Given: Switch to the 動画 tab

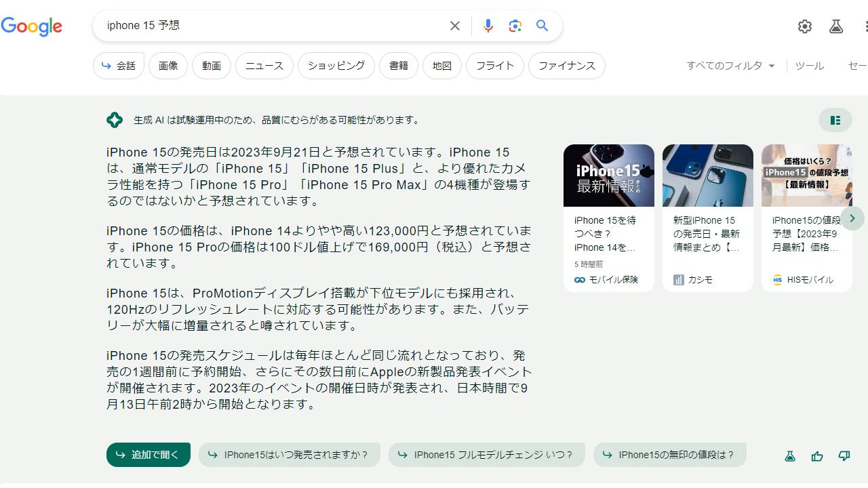Looking at the screenshot, I should tap(212, 66).
